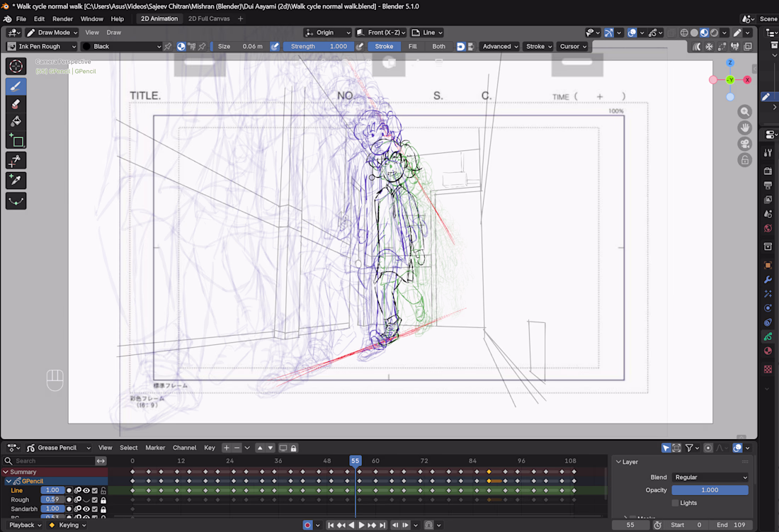Collapse the GPencil channel

coord(9,481)
